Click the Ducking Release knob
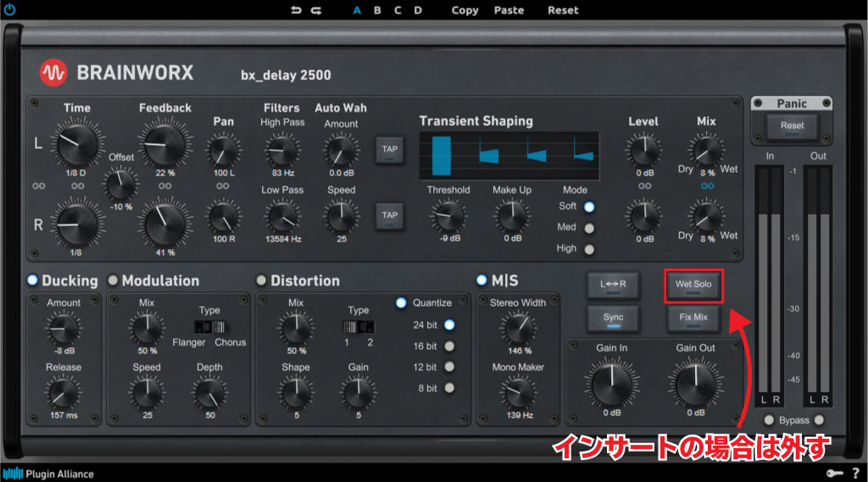Screen dimensions: 868x482 [x=64, y=393]
